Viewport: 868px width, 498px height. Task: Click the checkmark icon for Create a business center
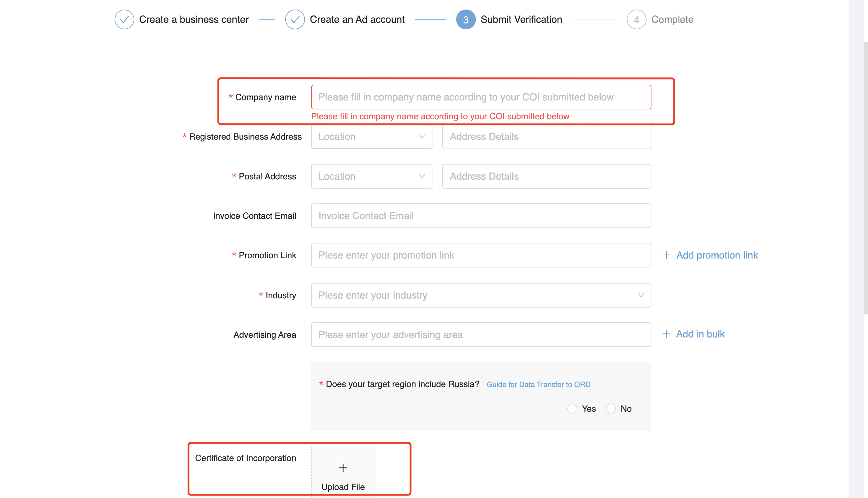[x=124, y=19]
